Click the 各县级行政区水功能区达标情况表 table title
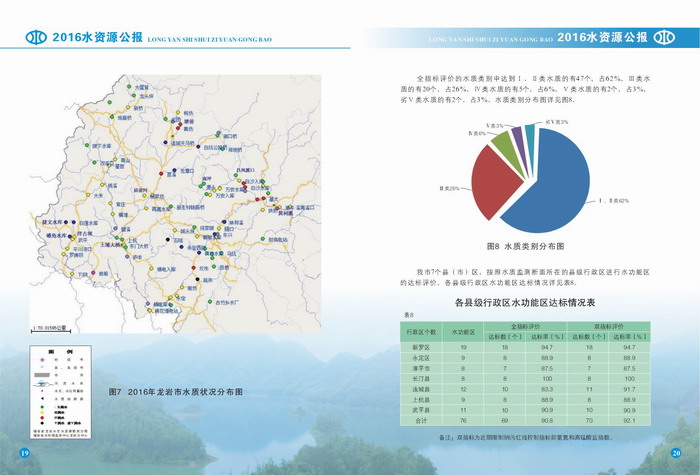Screen dimensions: 700x475 tap(525, 302)
